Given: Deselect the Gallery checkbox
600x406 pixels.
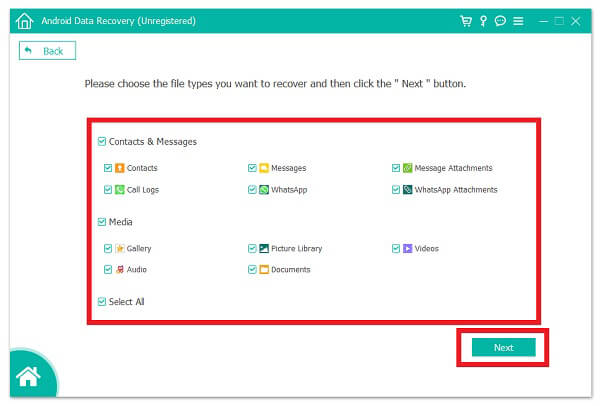Looking at the screenshot, I should pyautogui.click(x=108, y=248).
